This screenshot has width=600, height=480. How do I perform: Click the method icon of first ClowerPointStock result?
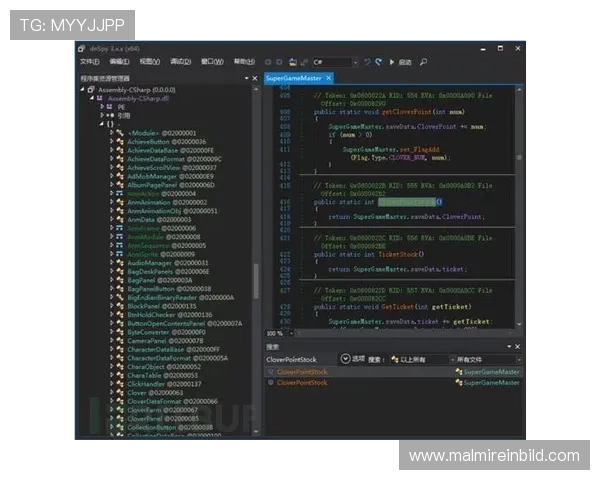tap(270, 371)
